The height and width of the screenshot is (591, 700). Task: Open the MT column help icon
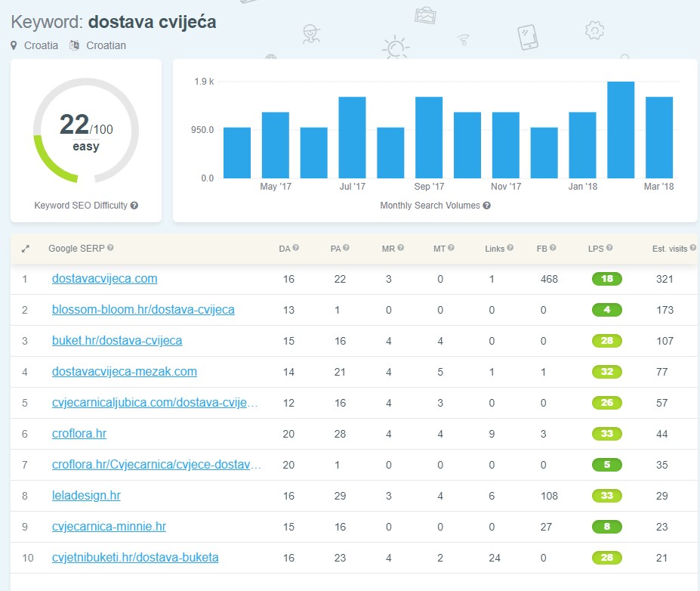pos(451,247)
